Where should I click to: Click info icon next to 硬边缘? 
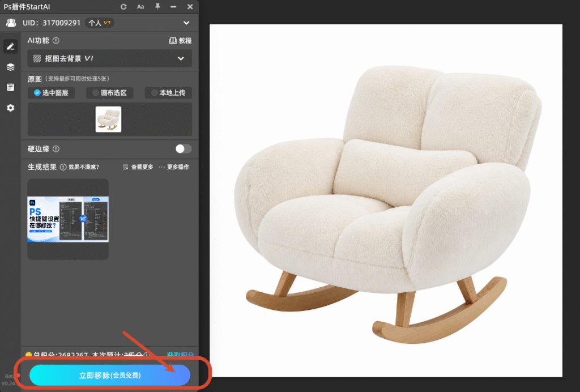[x=56, y=149]
